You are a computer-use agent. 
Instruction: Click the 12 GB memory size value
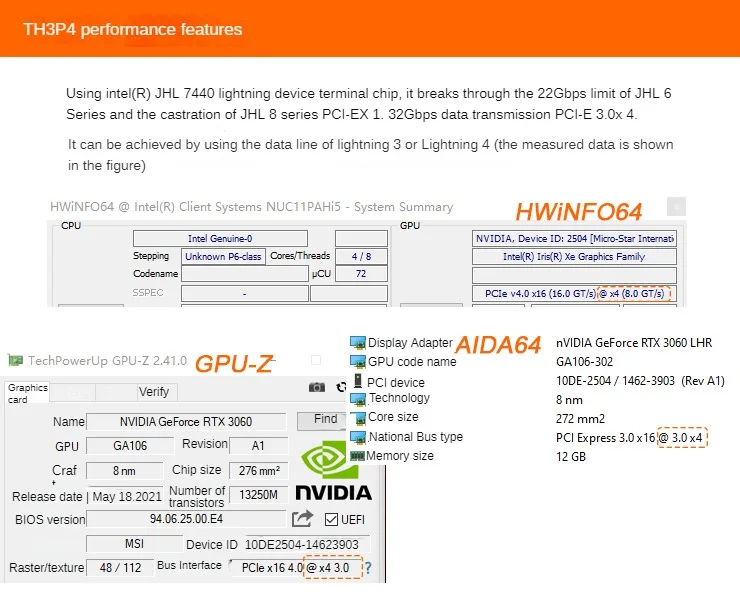[571, 457]
